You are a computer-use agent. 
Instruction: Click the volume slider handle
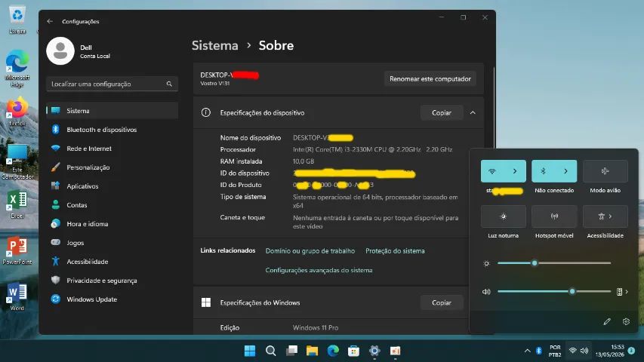(572, 292)
